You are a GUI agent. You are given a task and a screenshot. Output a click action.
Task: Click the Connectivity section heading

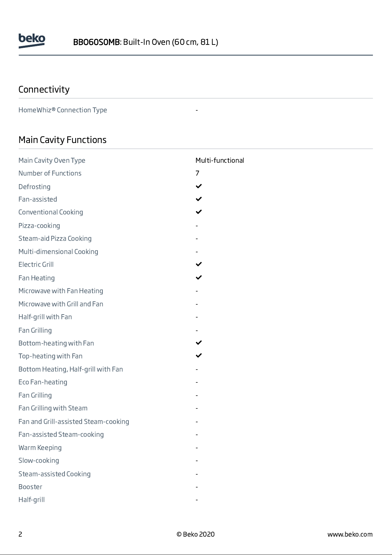[44, 90]
